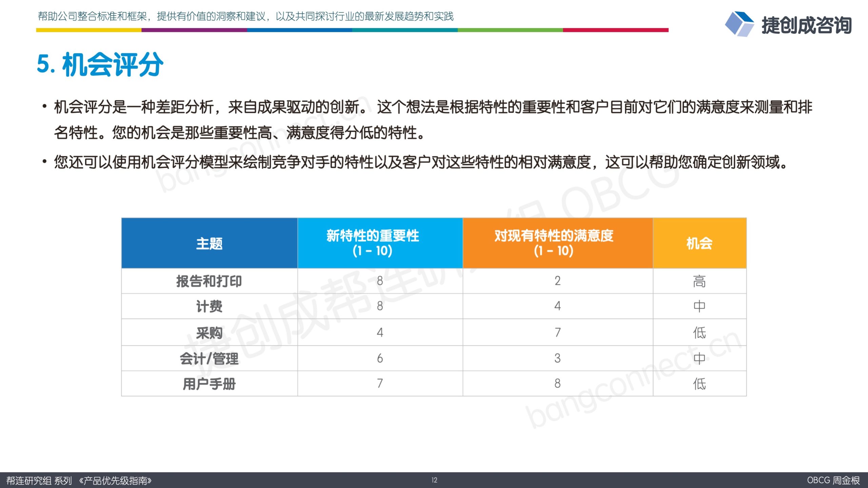The height and width of the screenshot is (488, 868).
Task: Click satisfaction value 7 in 采购 row
Action: (558, 332)
